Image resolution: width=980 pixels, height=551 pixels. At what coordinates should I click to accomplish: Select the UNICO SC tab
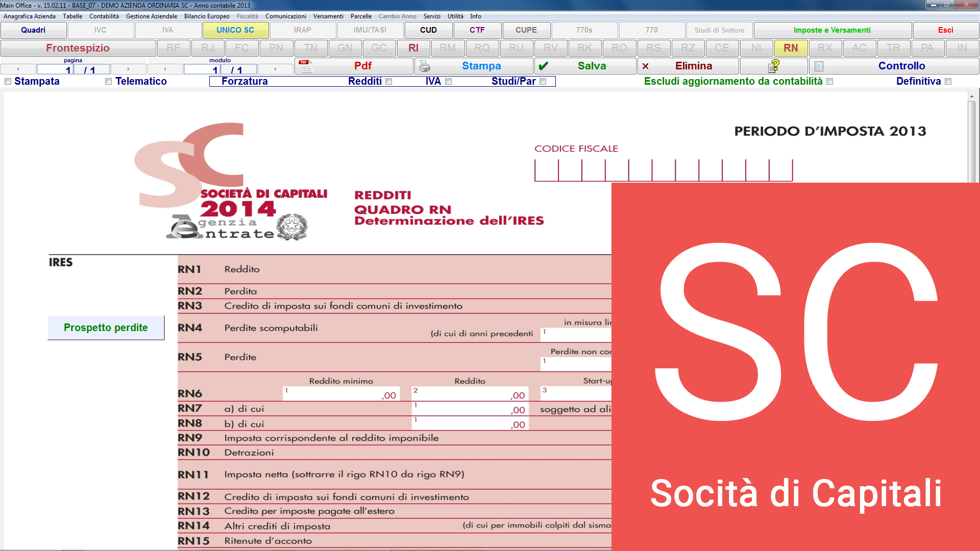pyautogui.click(x=235, y=30)
